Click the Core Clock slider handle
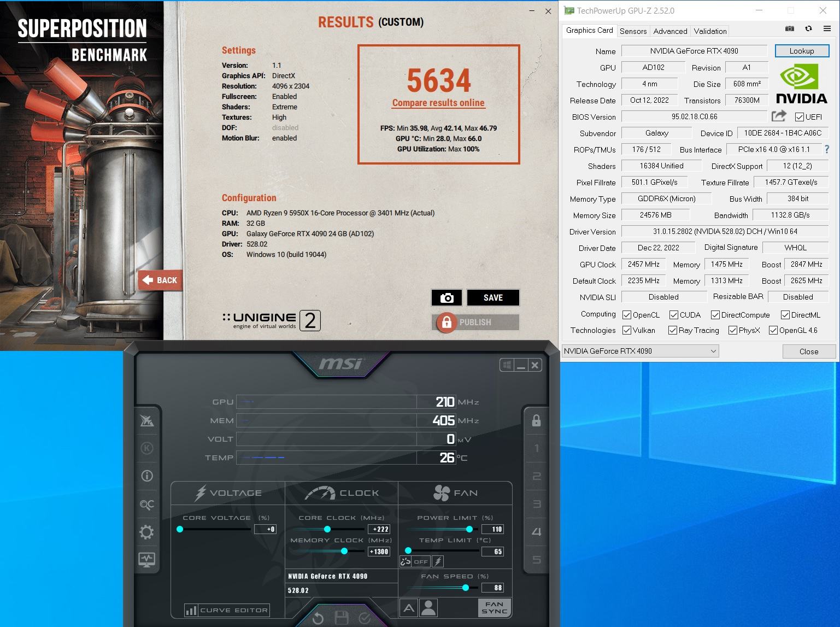 tap(327, 529)
